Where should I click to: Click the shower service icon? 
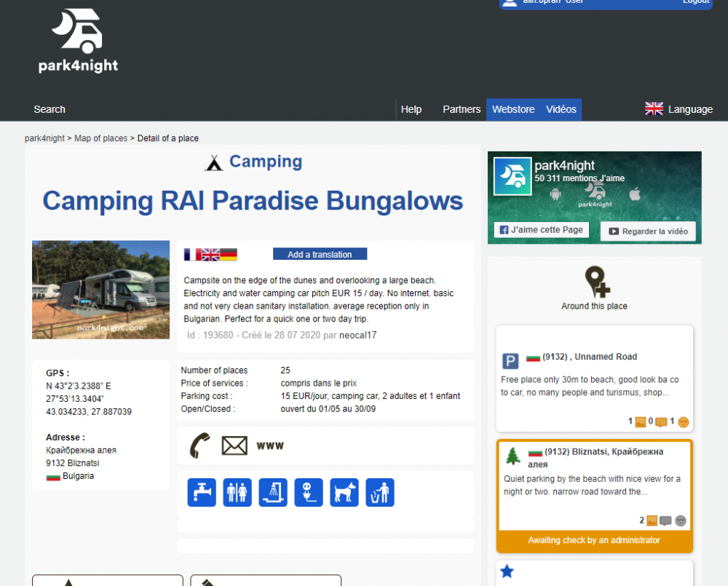click(273, 492)
